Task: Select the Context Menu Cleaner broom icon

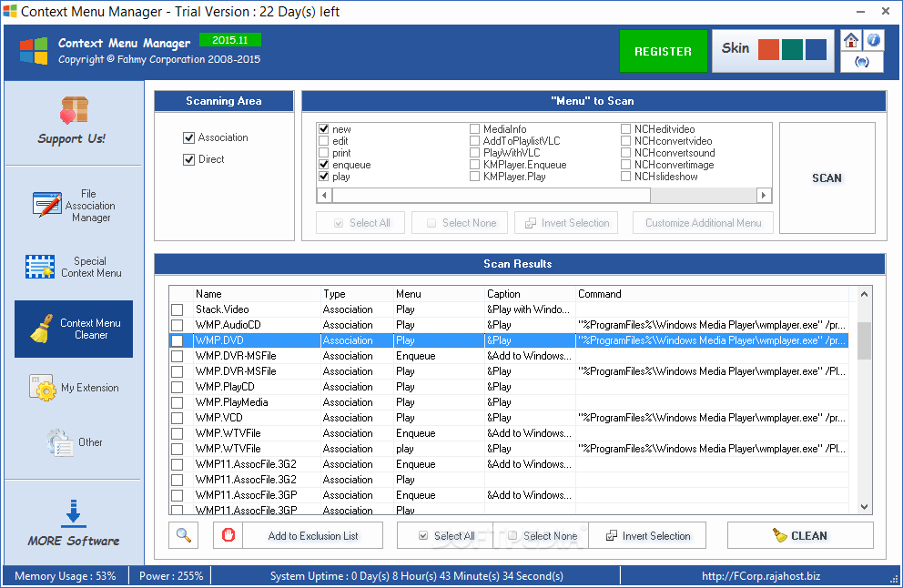Action: tap(42, 329)
